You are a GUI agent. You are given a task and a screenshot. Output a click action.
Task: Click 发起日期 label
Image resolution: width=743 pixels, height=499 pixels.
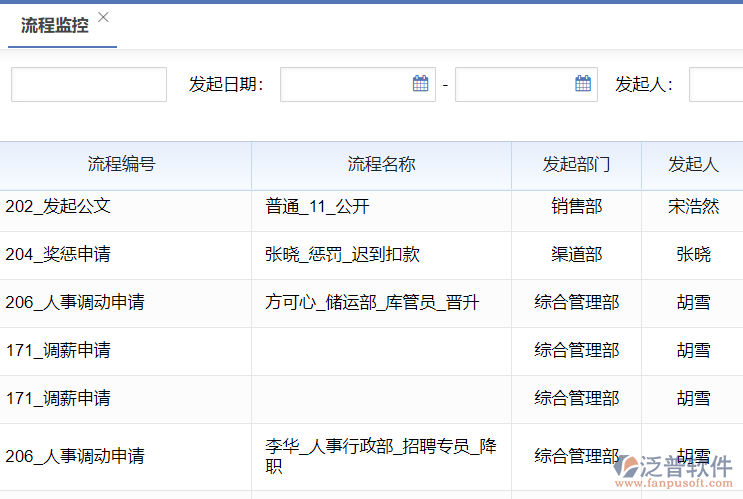point(226,84)
